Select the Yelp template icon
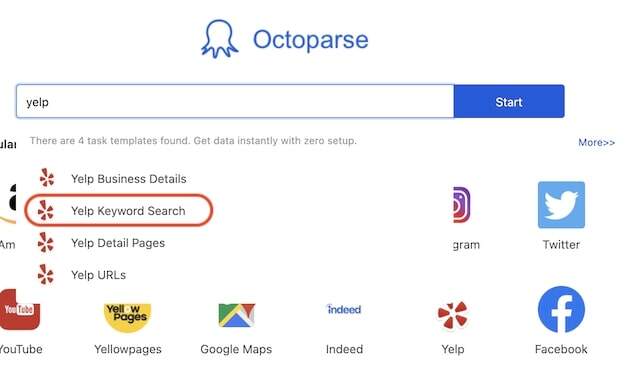The image size is (640, 382). (x=453, y=315)
